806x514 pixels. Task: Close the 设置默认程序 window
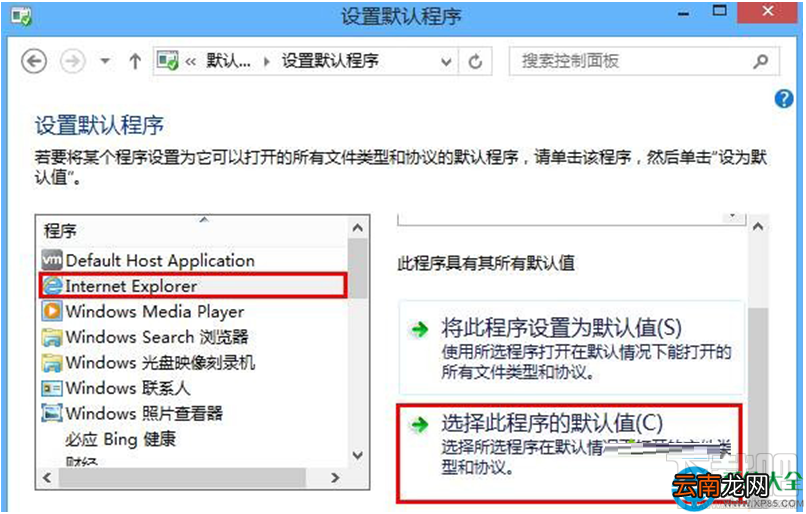(x=768, y=12)
